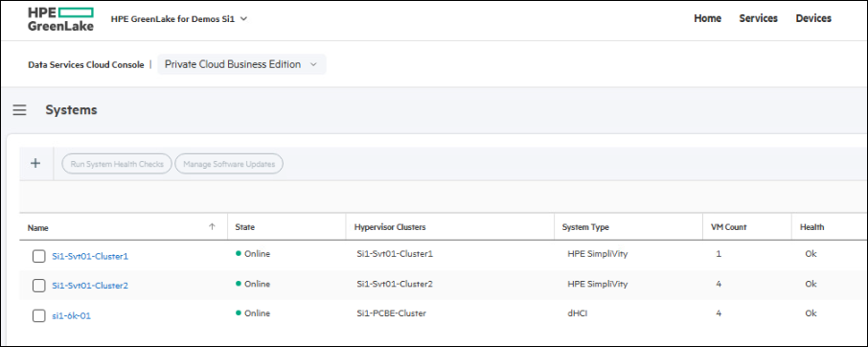Viewport: 868px width, 347px height.
Task: Click the Health column header
Action: click(x=811, y=227)
